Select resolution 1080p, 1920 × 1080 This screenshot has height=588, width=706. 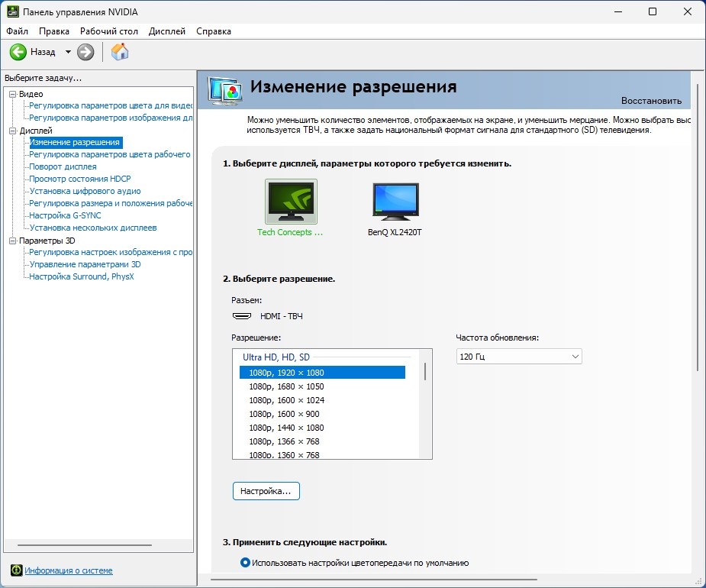(x=322, y=373)
